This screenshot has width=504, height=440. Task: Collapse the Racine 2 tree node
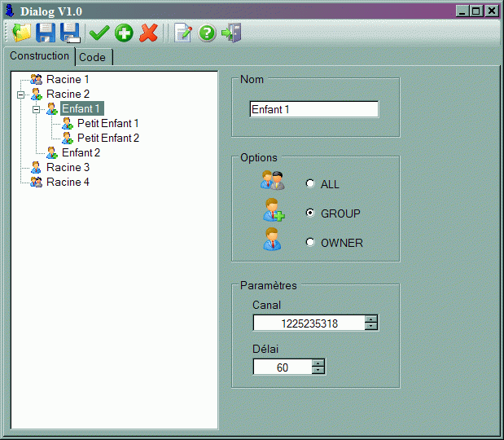(x=21, y=95)
